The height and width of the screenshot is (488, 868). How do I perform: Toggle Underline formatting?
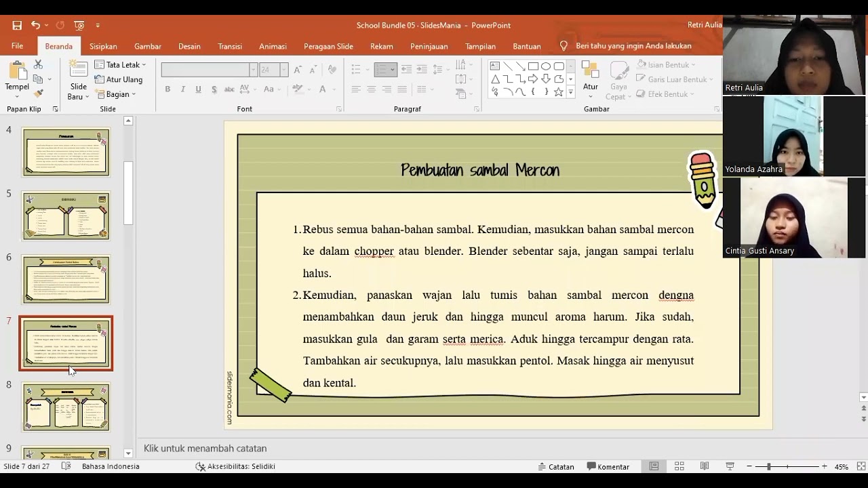click(198, 89)
